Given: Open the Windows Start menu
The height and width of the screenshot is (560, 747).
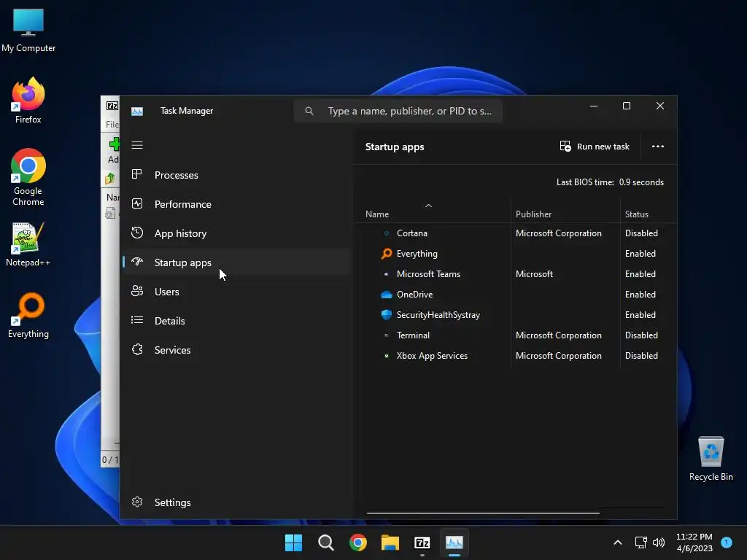Looking at the screenshot, I should click(293, 542).
